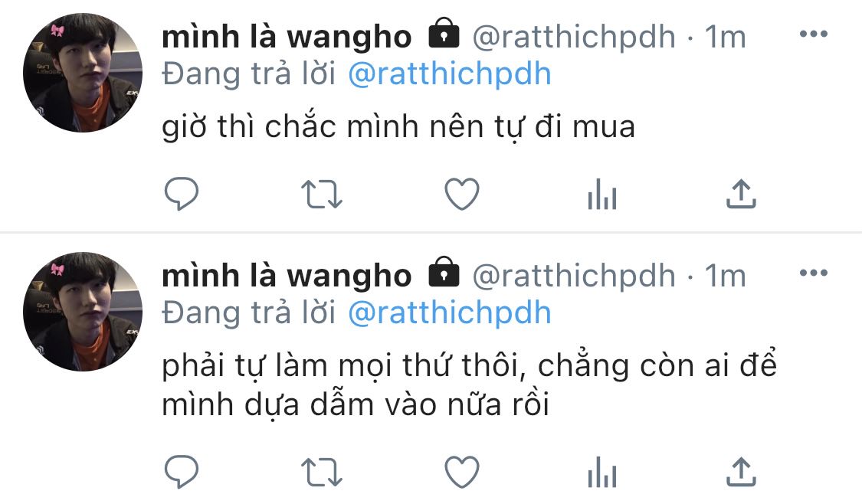This screenshot has width=862, height=504.
Task: Like the first tweet with heart icon
Action: (x=462, y=194)
